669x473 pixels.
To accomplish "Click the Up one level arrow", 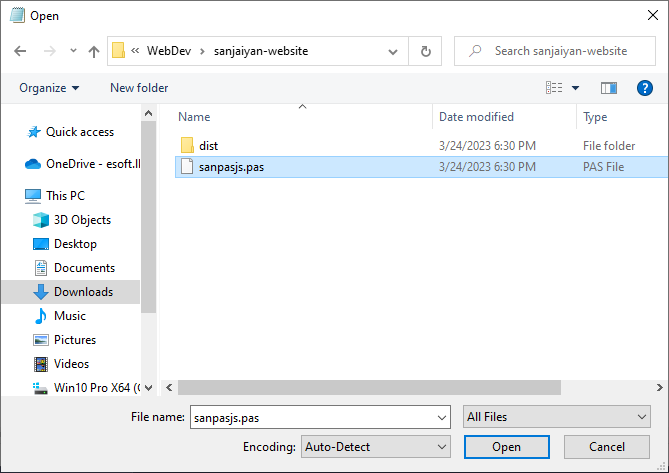I will 94,51.
